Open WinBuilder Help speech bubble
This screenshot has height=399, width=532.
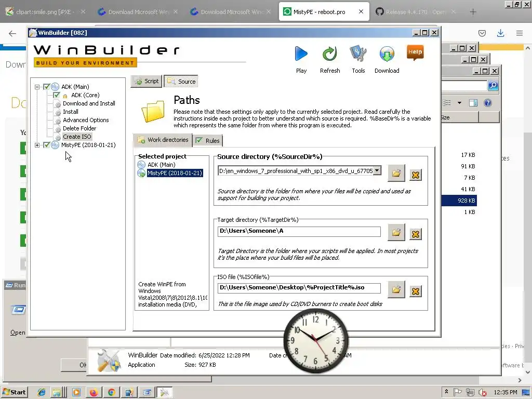415,52
